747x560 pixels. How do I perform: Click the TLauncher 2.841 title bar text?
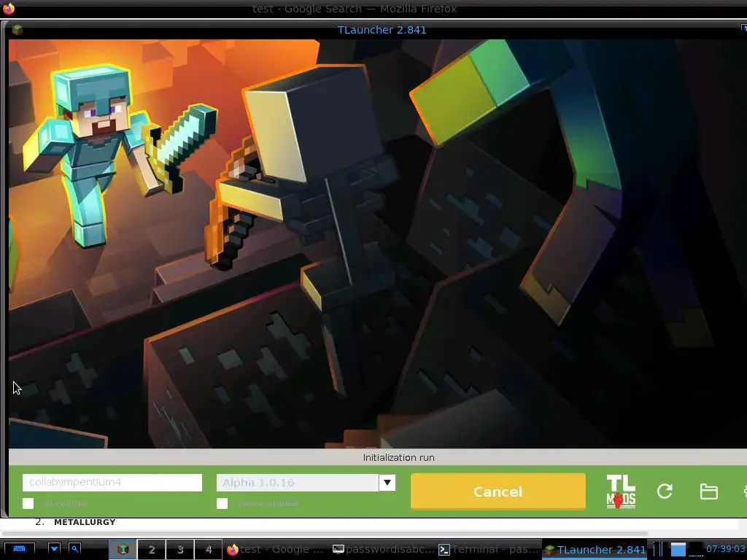(382, 30)
